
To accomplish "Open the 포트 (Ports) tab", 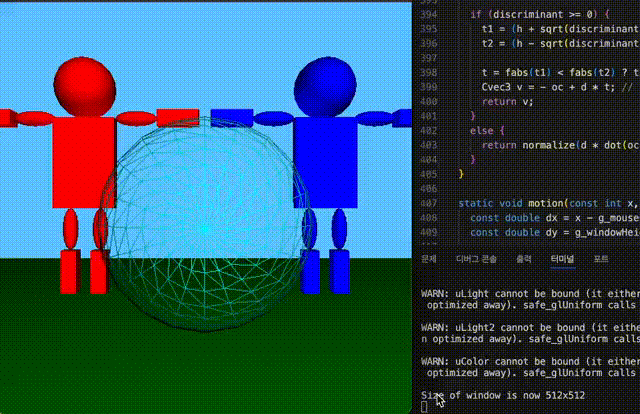I will [601, 259].
